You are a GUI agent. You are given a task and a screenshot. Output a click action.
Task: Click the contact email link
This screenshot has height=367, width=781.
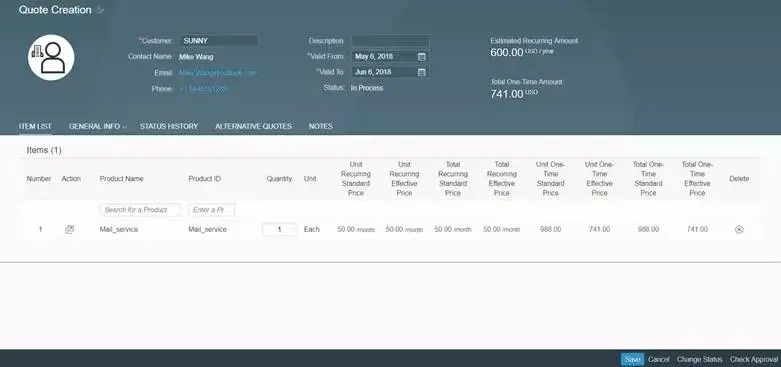[218, 73]
